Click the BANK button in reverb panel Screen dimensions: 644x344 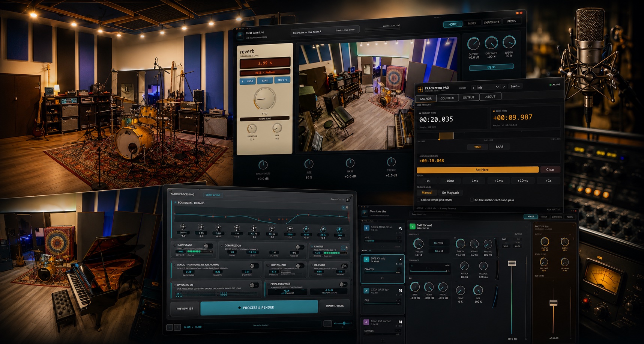[265, 80]
